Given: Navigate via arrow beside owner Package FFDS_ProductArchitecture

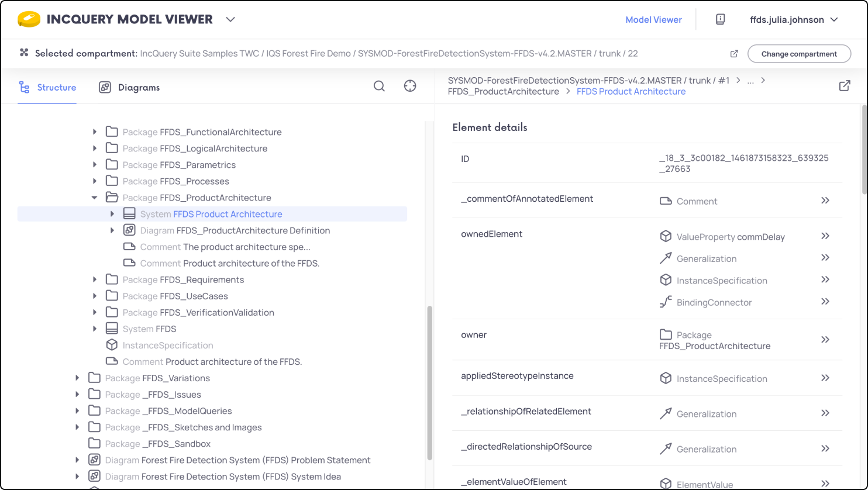Looking at the screenshot, I should (825, 340).
